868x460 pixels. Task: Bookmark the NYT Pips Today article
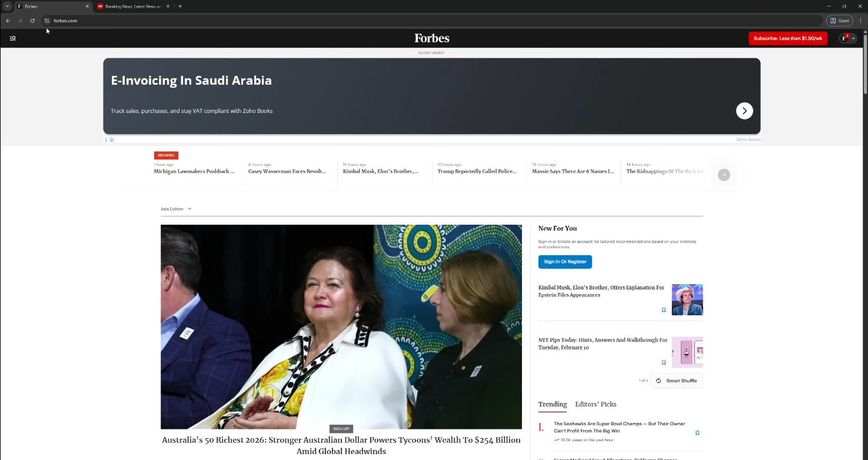663,362
